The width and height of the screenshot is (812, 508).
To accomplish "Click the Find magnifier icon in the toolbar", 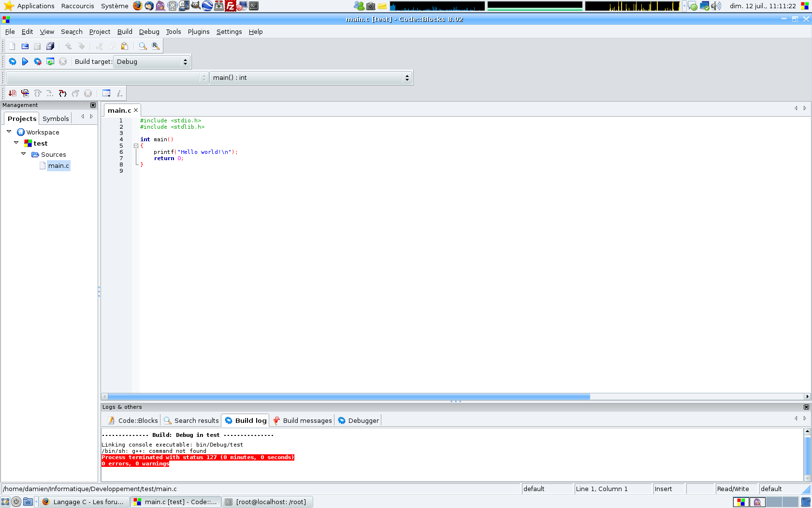I will 142,46.
